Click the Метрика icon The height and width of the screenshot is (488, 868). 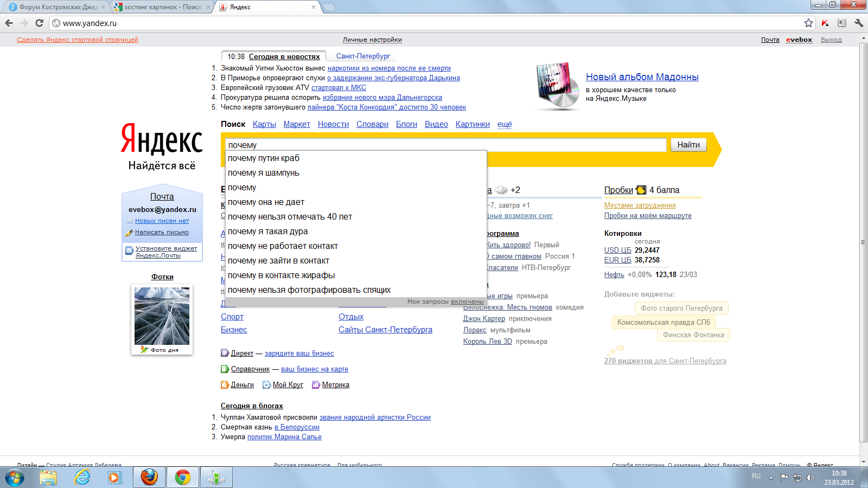tap(316, 384)
